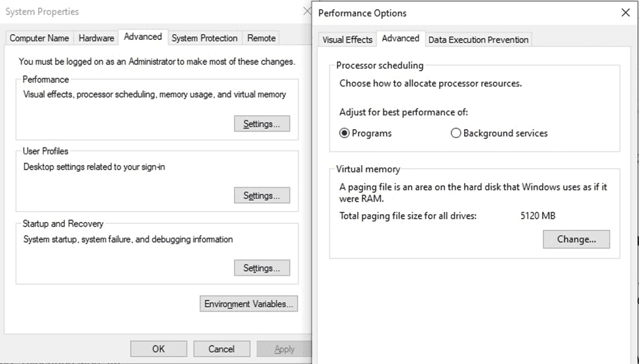The height and width of the screenshot is (364, 639).
Task: Open the Environment Variables dialog
Action: point(248,304)
